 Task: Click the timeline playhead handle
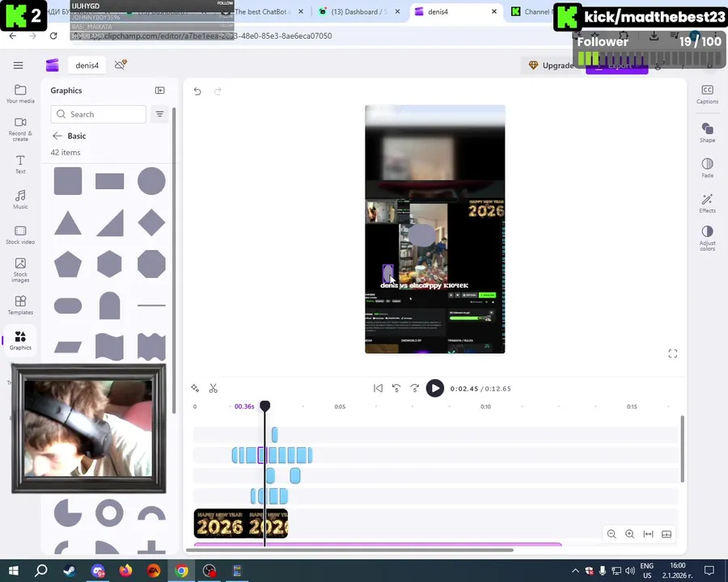265,406
